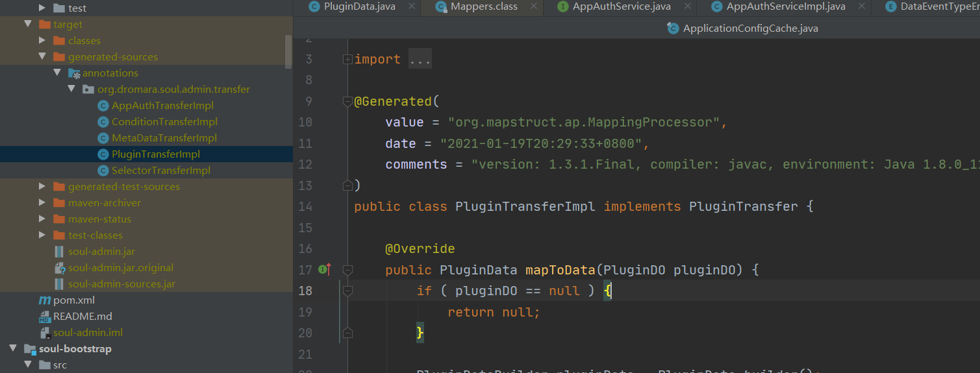The image size is (980, 373).
Task: Click the soul-admin.iml file icon
Action: coord(45,332)
